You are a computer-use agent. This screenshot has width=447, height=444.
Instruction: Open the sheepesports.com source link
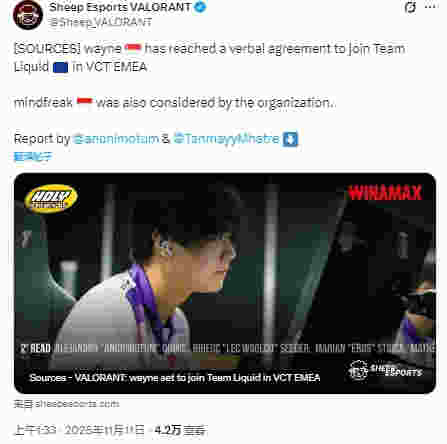coord(66,404)
